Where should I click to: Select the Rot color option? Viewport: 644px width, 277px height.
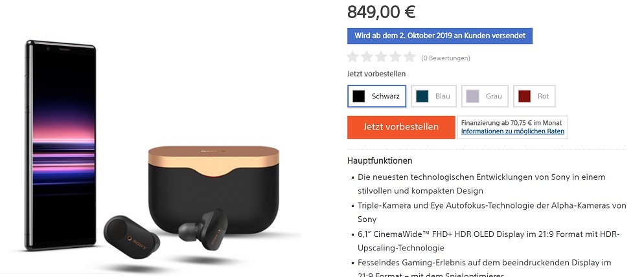[x=535, y=96]
